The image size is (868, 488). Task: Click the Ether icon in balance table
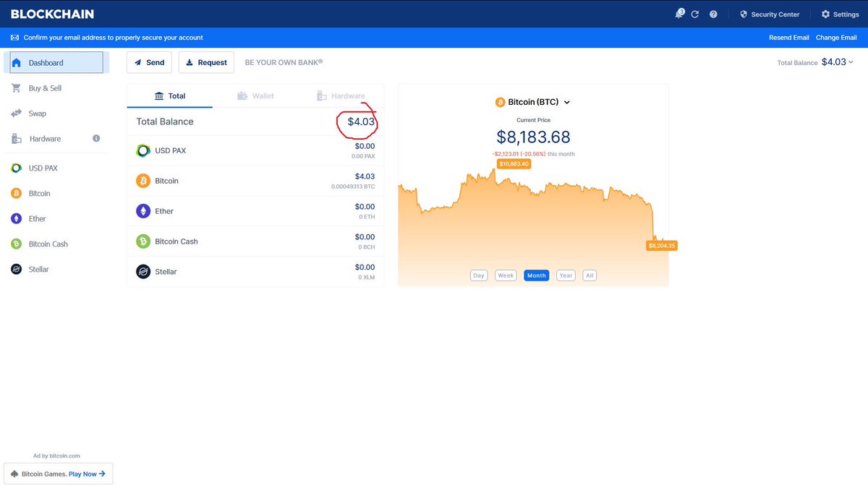coord(143,211)
